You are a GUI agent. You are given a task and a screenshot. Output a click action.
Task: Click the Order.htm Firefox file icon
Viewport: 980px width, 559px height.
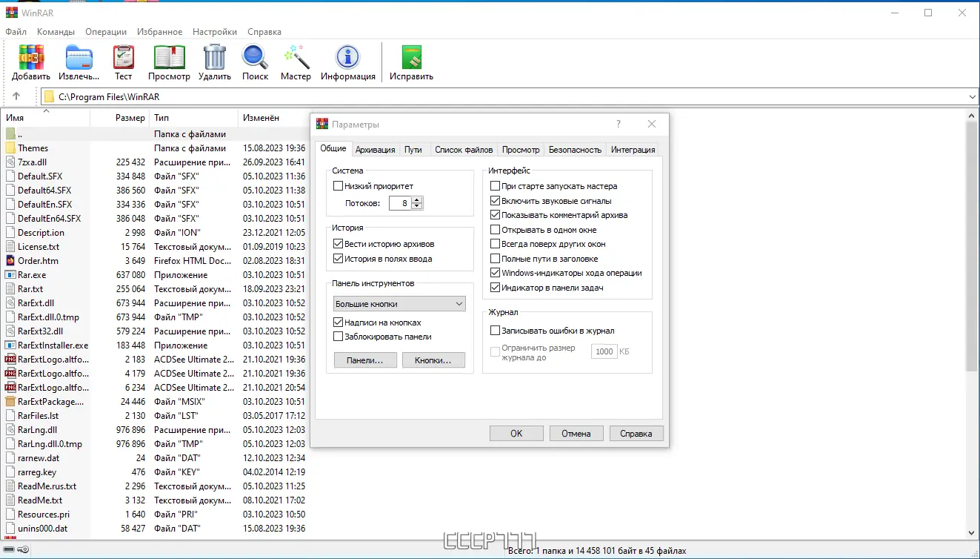click(10, 261)
